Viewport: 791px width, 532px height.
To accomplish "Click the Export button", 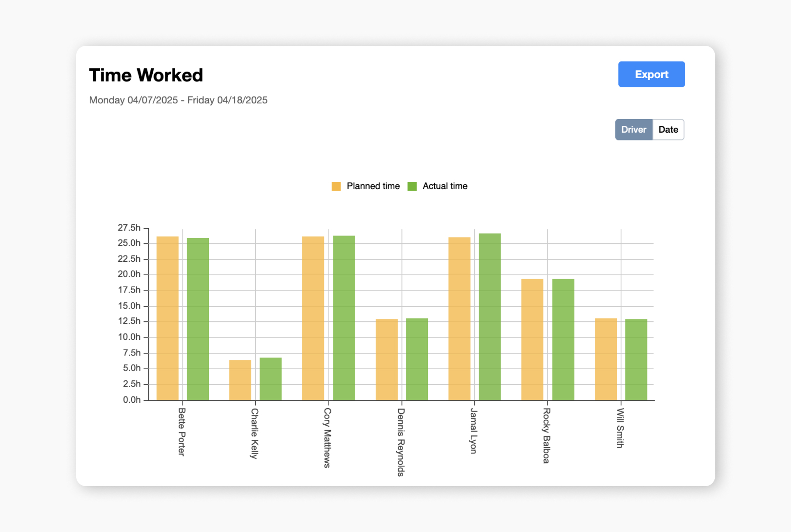I will click(x=651, y=74).
